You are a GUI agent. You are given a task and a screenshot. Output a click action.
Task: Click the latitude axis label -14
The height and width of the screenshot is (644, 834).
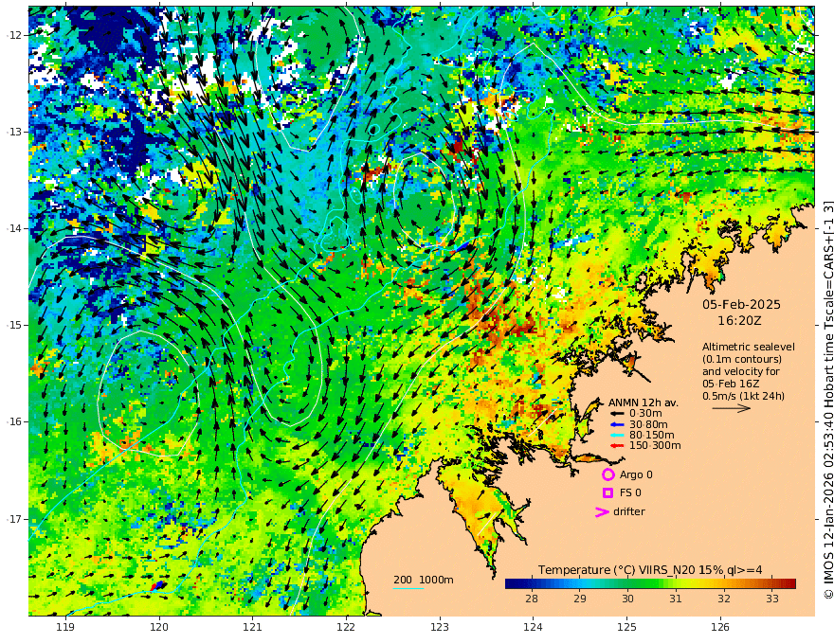(14, 228)
